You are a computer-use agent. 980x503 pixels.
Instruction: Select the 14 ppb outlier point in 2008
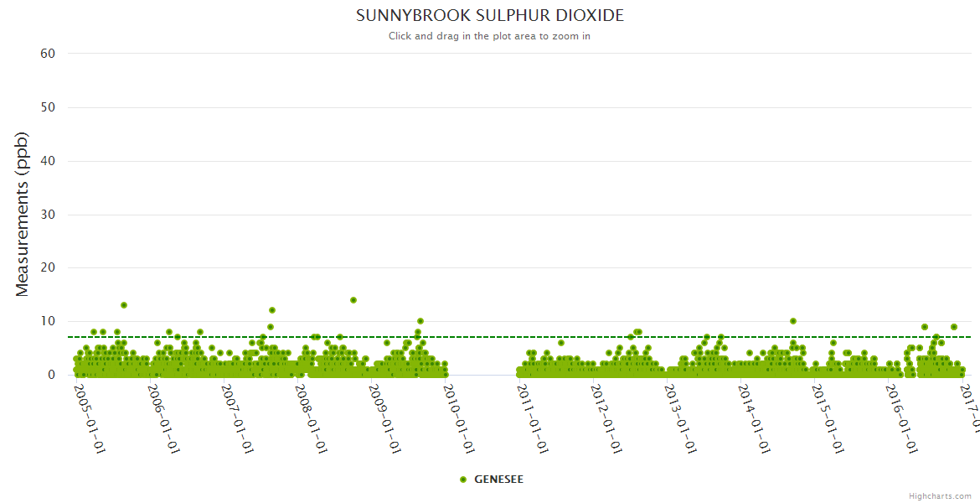[x=353, y=300]
